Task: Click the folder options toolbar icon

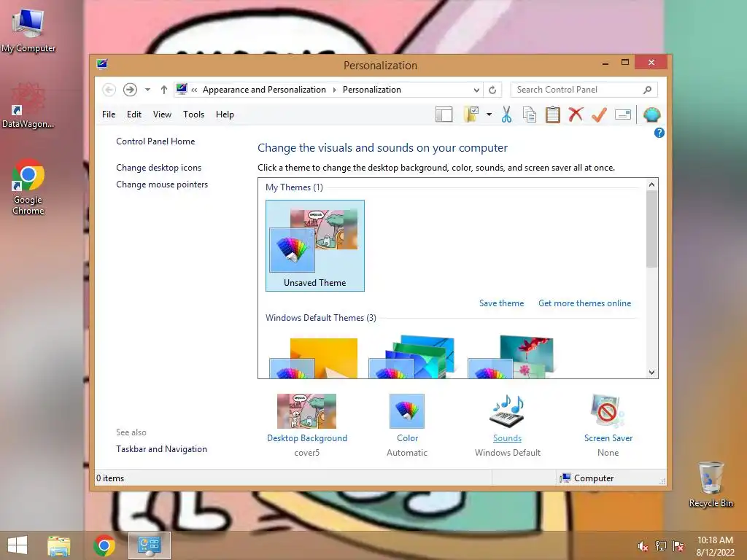Action: (x=471, y=114)
